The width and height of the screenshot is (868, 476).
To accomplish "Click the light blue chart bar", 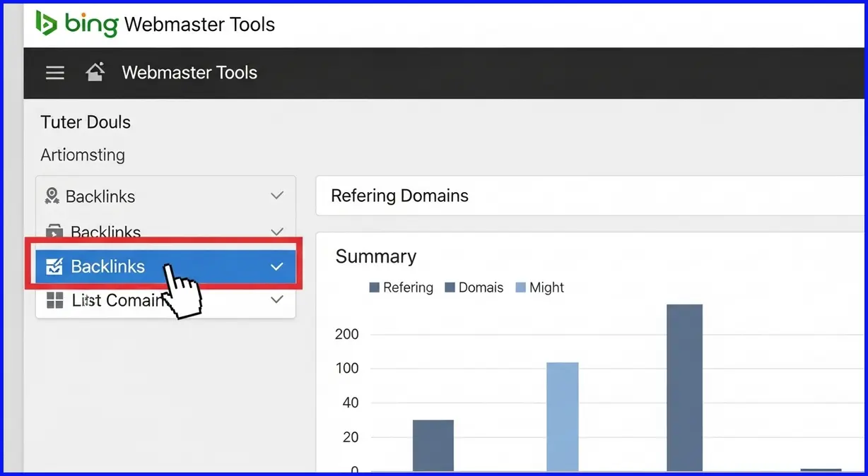I will (x=563, y=417).
